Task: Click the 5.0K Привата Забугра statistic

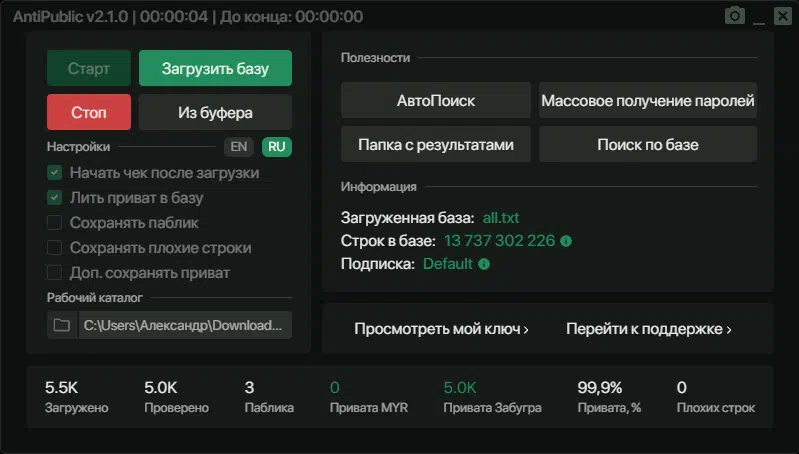Action: click(492, 397)
